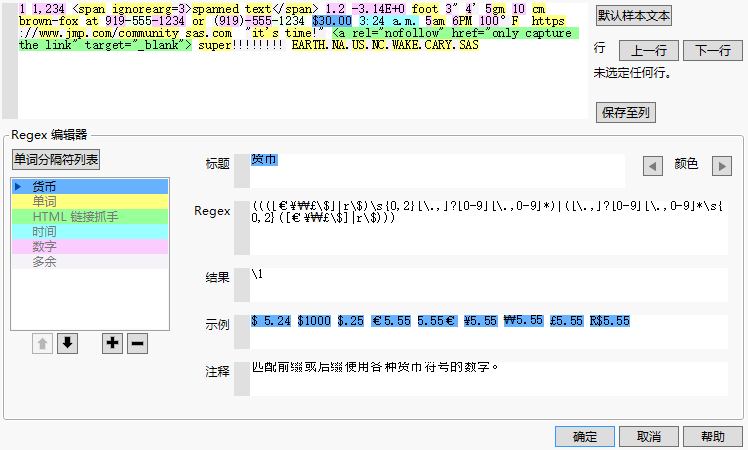Select previous color with left arrow

[x=653, y=166]
